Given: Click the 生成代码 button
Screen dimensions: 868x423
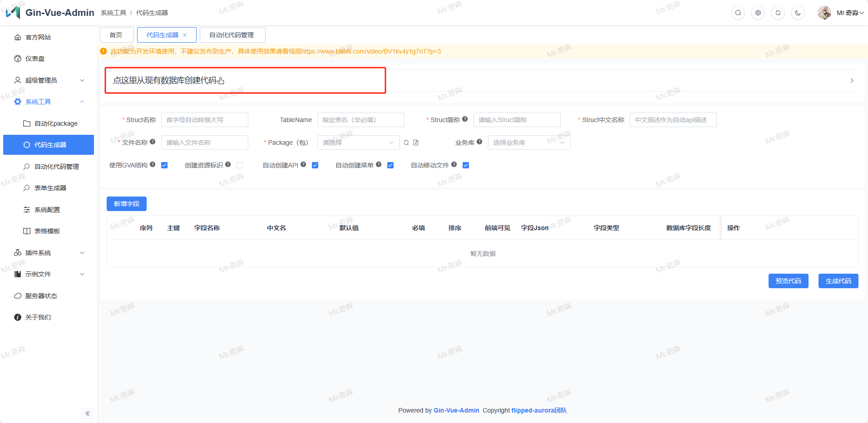Looking at the screenshot, I should [x=838, y=281].
